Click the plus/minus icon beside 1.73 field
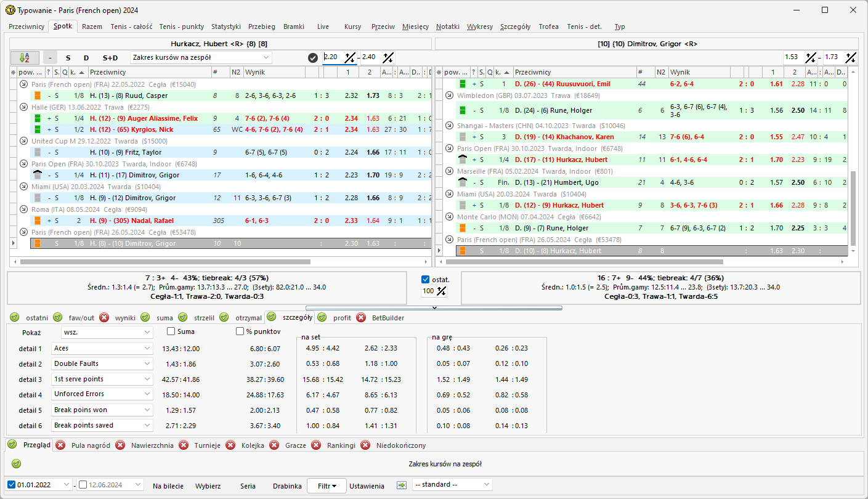The width and height of the screenshot is (868, 499). coord(851,57)
